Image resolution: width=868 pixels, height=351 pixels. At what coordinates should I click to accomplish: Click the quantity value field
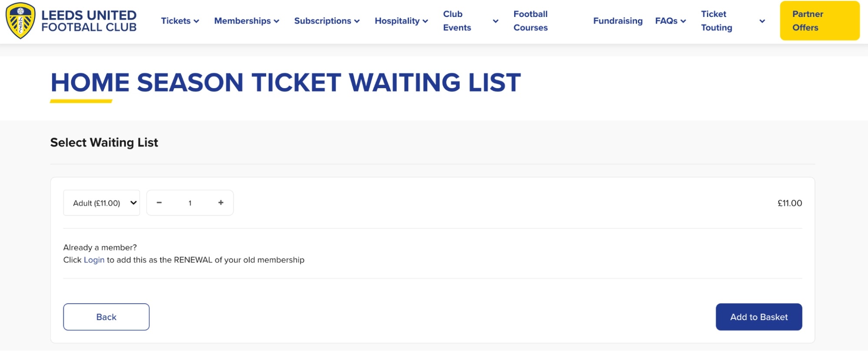click(190, 202)
